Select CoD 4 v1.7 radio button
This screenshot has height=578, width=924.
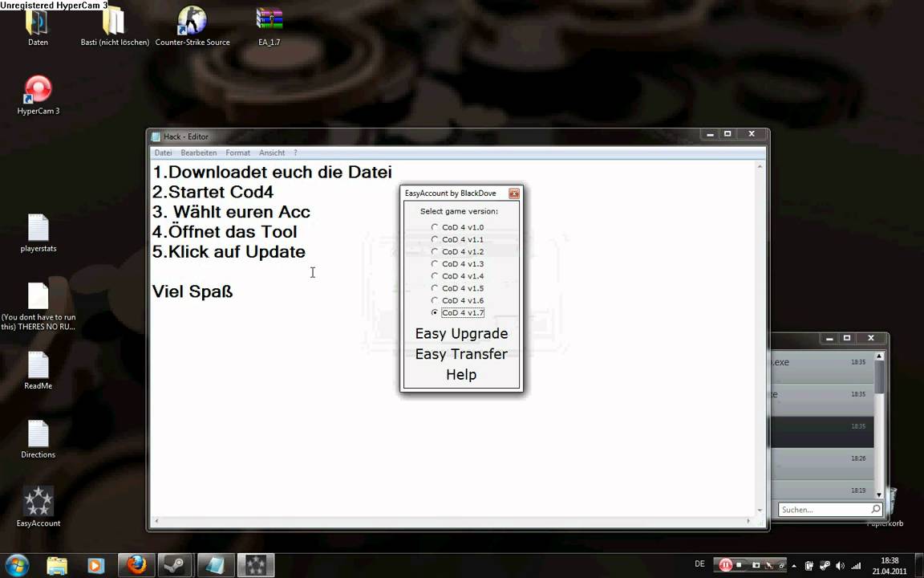click(434, 312)
